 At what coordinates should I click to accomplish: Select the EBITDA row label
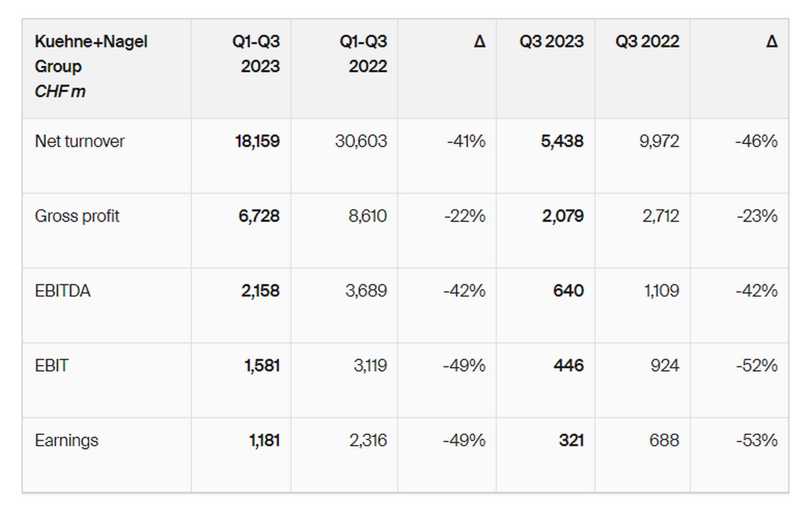point(63,291)
